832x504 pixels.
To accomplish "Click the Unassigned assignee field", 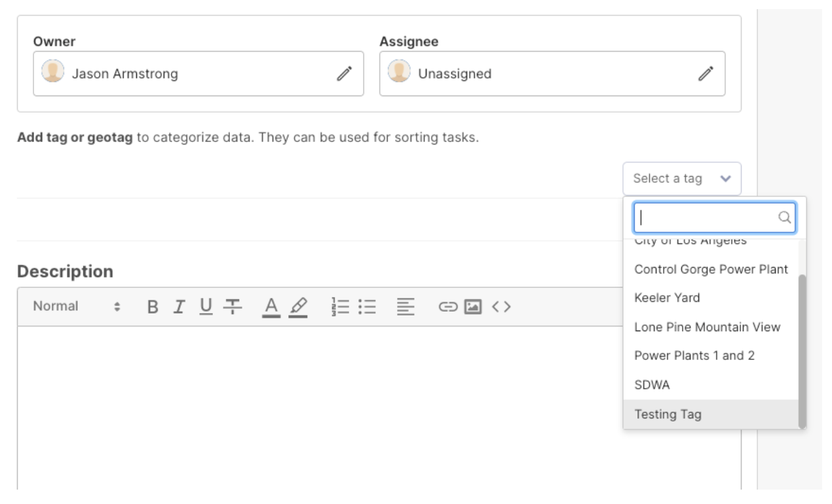I will click(x=552, y=73).
